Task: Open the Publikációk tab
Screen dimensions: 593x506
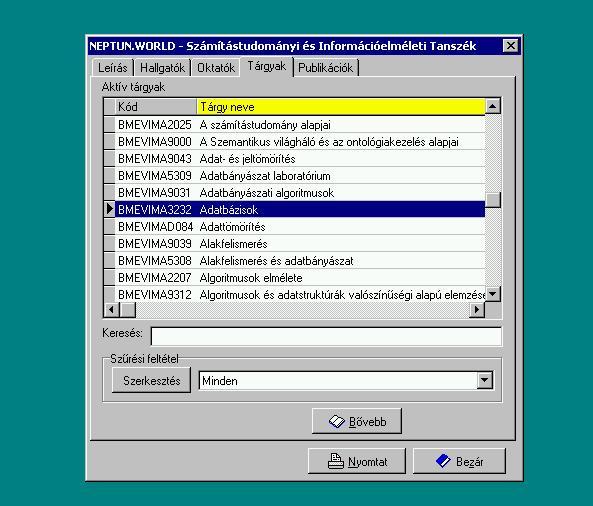Action: [326, 68]
